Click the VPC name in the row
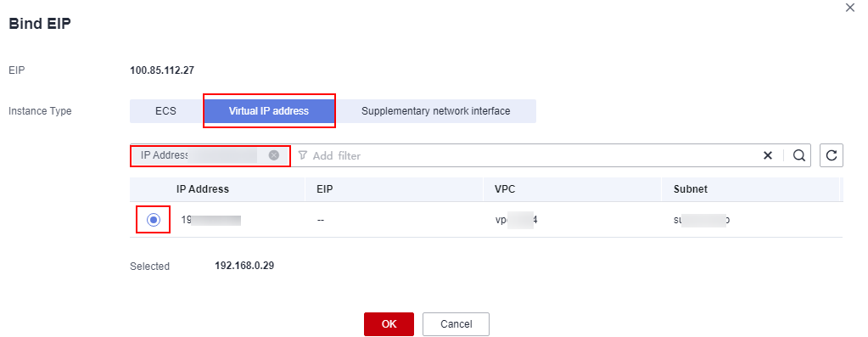The image size is (868, 337). 517,220
